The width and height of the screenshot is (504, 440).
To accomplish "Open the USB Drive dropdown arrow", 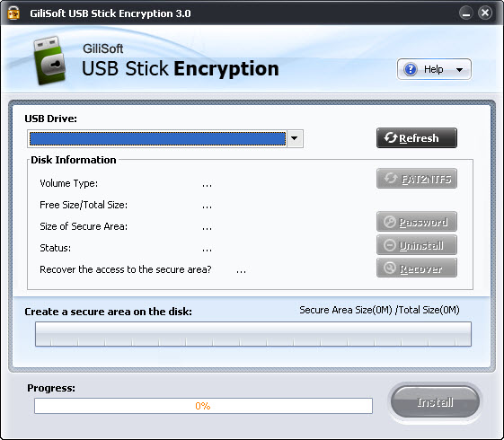I will 295,138.
